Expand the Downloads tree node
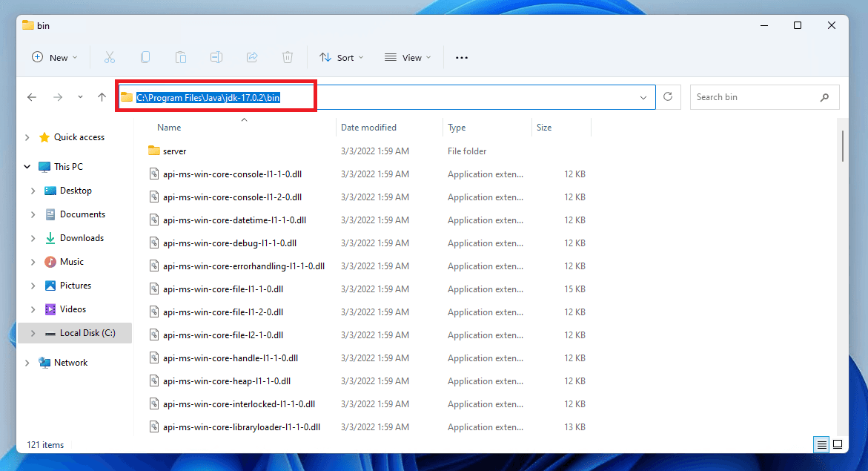The width and height of the screenshot is (868, 471). 33,238
